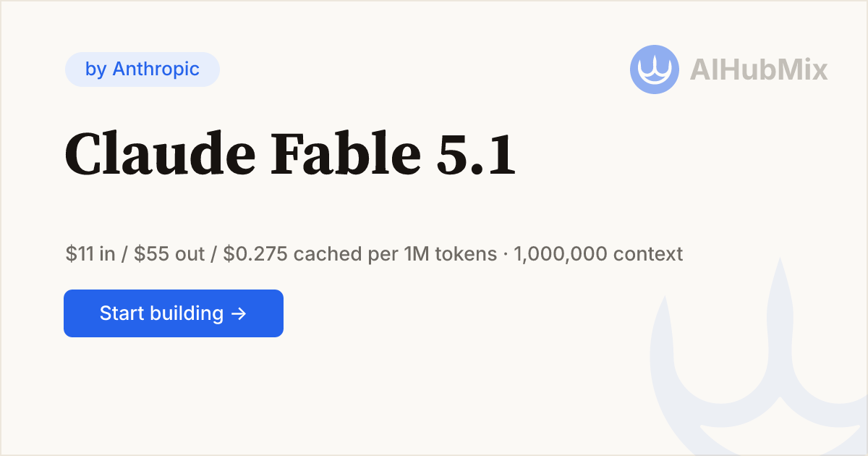Click the word "Anthropic" in the badge
868x456 pixels.
156,69
